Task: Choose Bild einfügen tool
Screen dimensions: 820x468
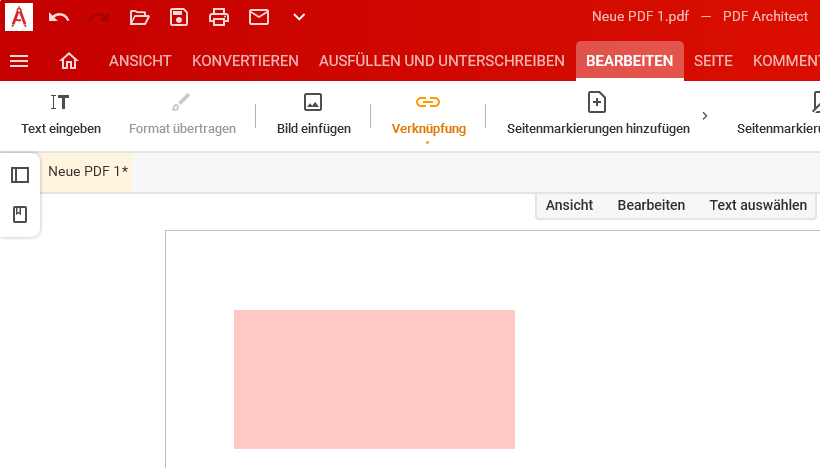Action: [314, 115]
